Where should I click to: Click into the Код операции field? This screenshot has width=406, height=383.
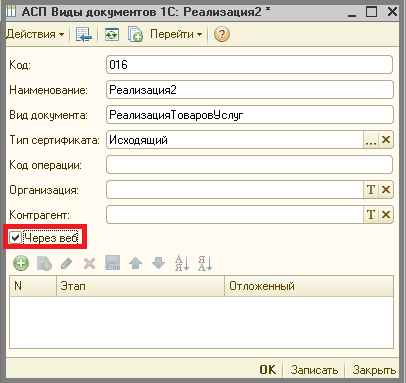point(249,165)
